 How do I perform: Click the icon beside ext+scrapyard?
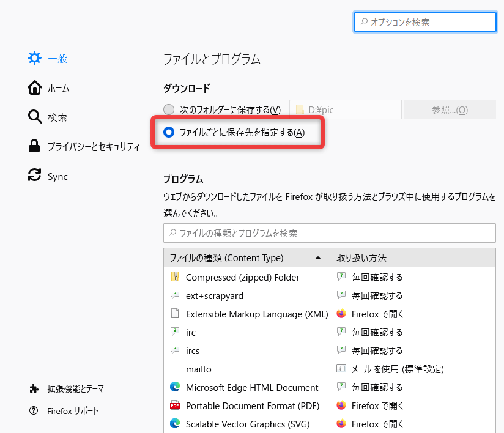click(175, 295)
